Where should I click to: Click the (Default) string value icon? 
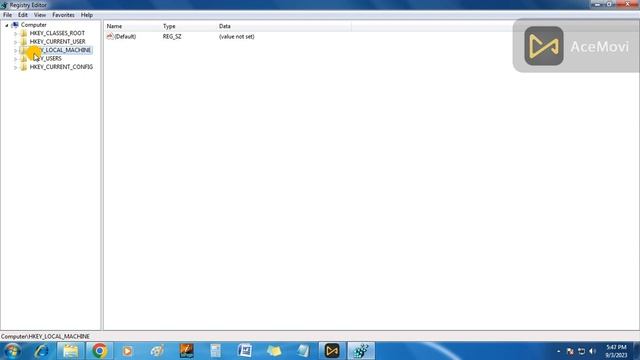pyautogui.click(x=110, y=36)
